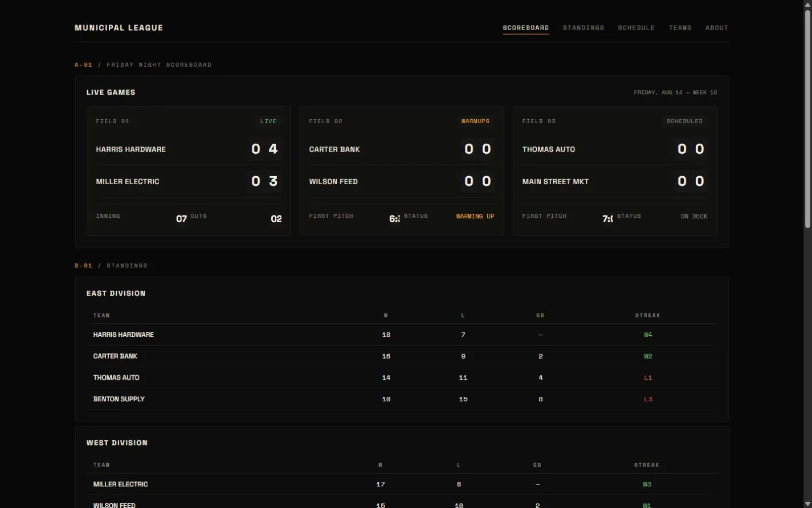Screen dimensions: 812x508
Task: Click the Team column header in East Division
Action: [101, 315]
